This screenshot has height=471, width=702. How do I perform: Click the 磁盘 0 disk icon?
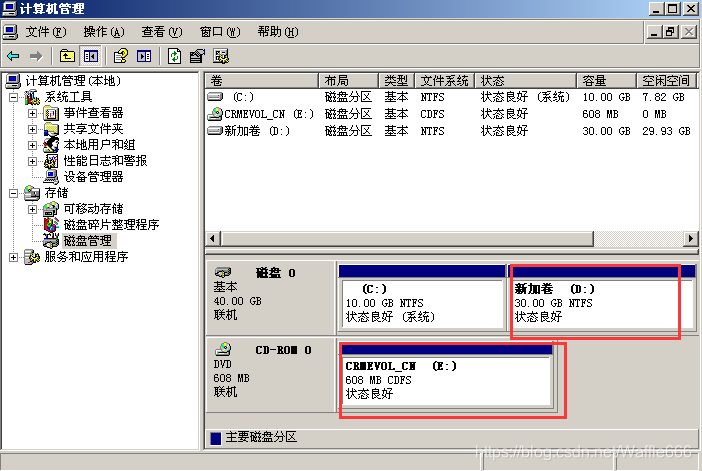tap(223, 272)
